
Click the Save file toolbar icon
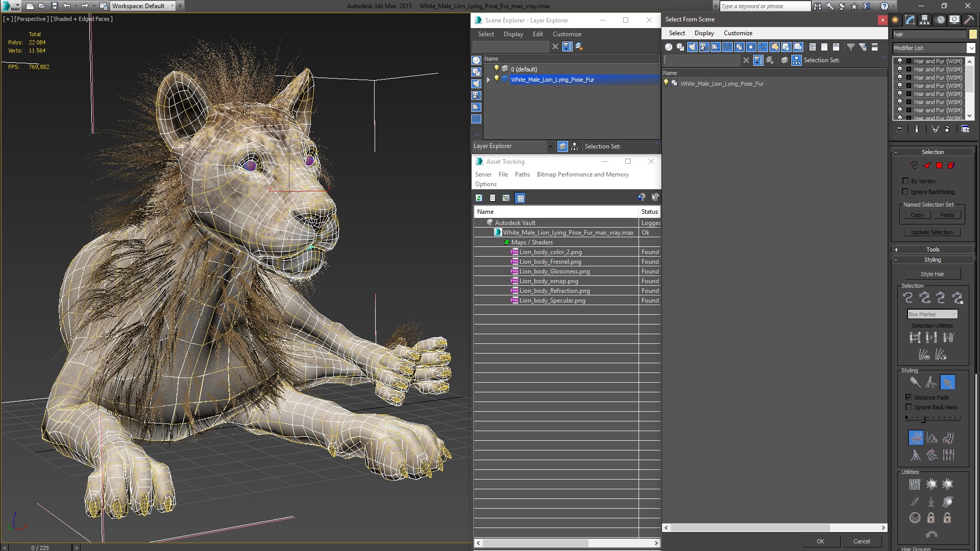pos(55,6)
